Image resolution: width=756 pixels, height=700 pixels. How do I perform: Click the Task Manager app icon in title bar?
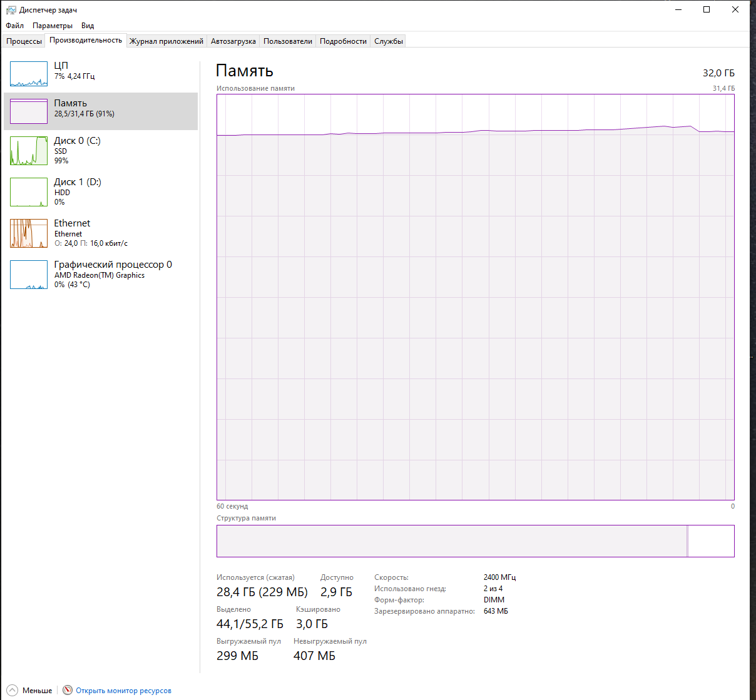click(11, 10)
